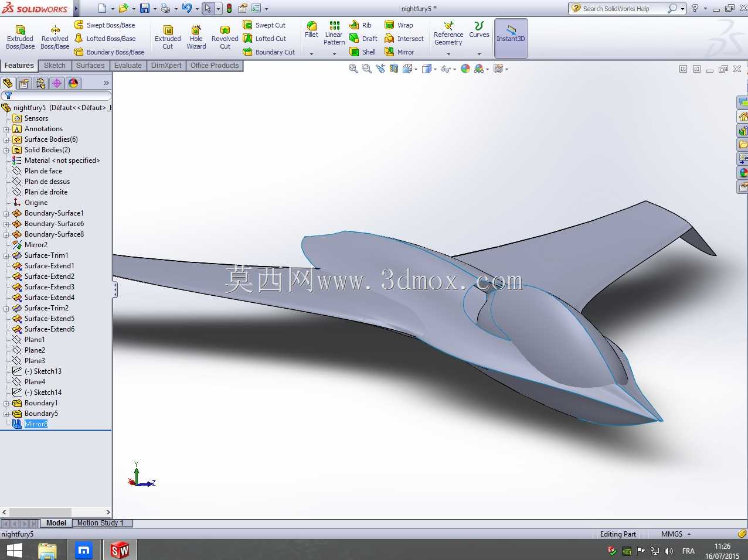Screen dimensions: 748x560
Task: Select Plan de dessus plane
Action: (47, 182)
